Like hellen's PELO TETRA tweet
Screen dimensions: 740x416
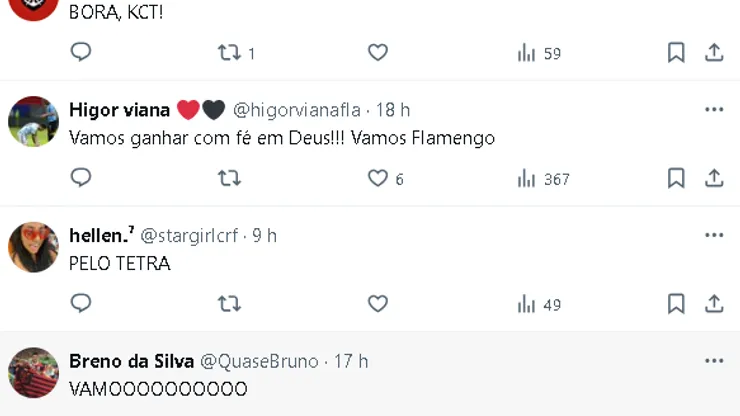pos(377,303)
